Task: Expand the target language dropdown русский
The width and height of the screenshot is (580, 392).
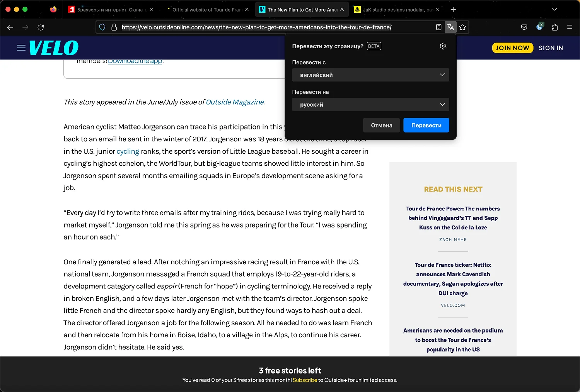Action: coord(370,105)
